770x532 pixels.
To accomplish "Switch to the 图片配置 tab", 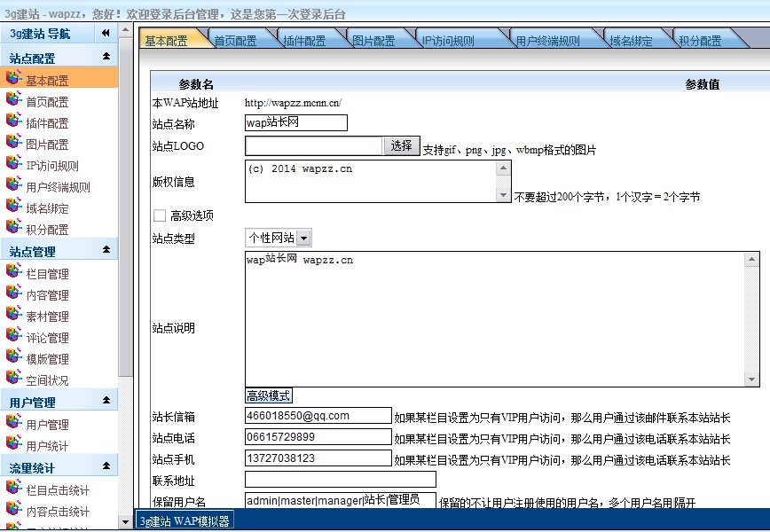I will (x=373, y=41).
